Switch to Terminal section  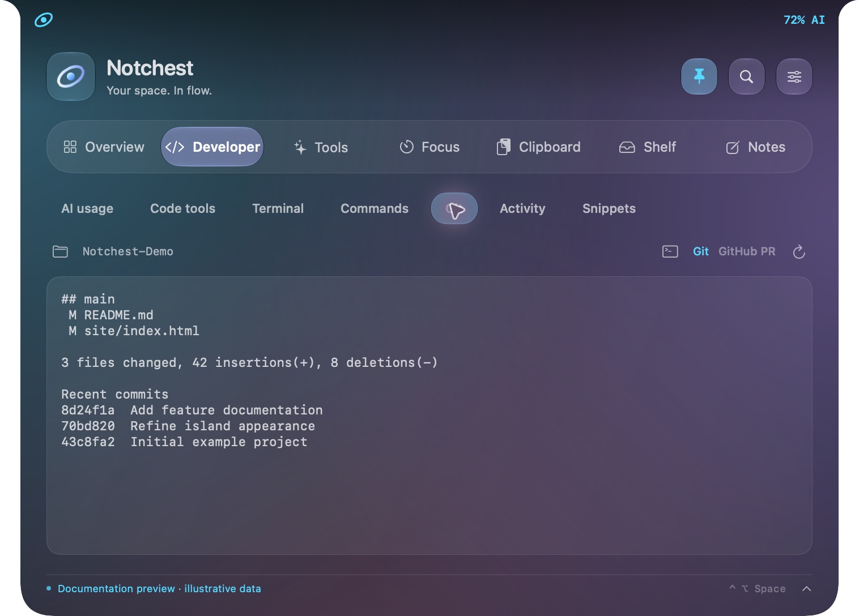(278, 208)
